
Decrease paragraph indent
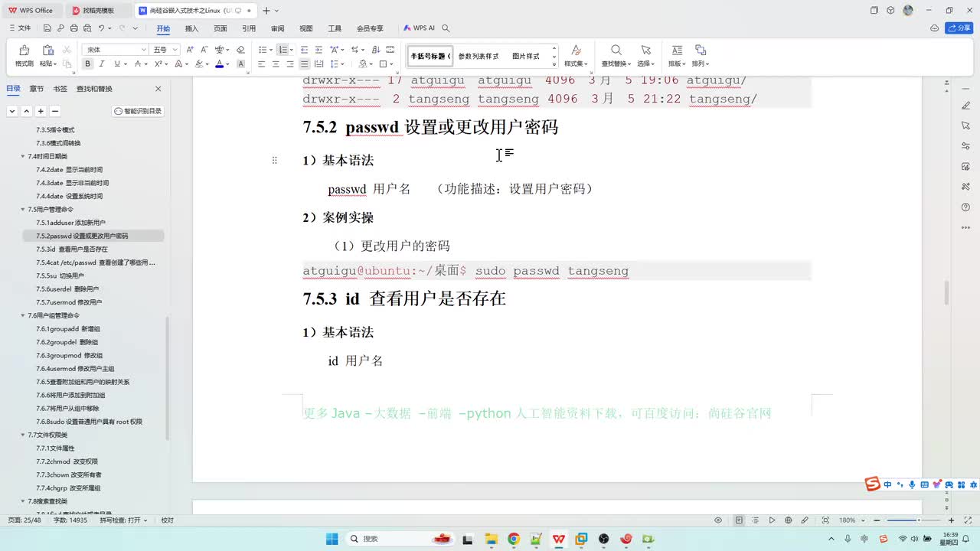click(304, 50)
